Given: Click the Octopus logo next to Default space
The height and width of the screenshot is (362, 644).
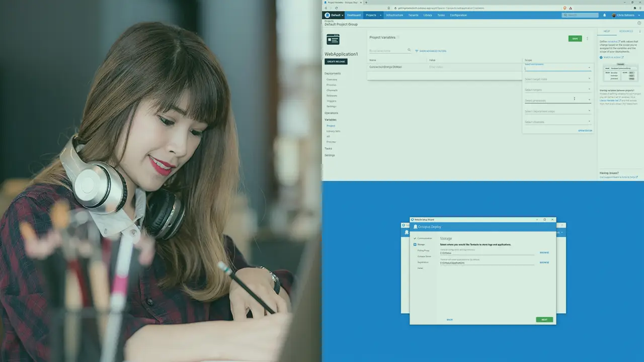Looking at the screenshot, I should click(x=328, y=15).
